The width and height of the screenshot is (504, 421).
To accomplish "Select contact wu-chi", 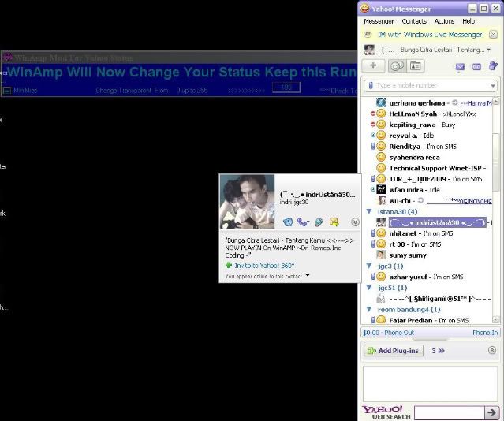I will [x=400, y=201].
